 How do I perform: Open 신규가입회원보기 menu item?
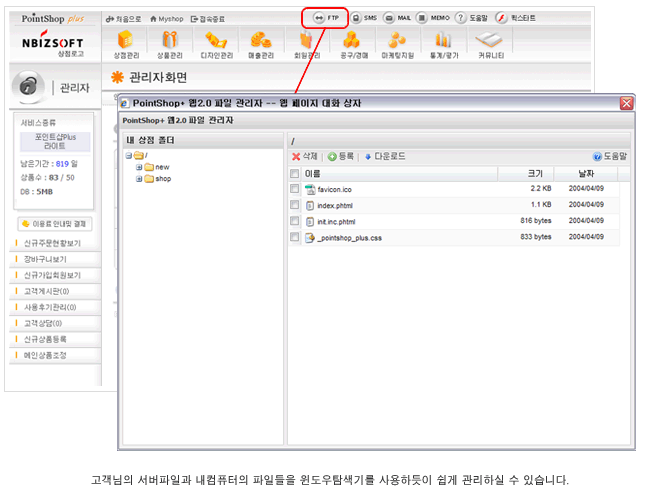(x=52, y=275)
